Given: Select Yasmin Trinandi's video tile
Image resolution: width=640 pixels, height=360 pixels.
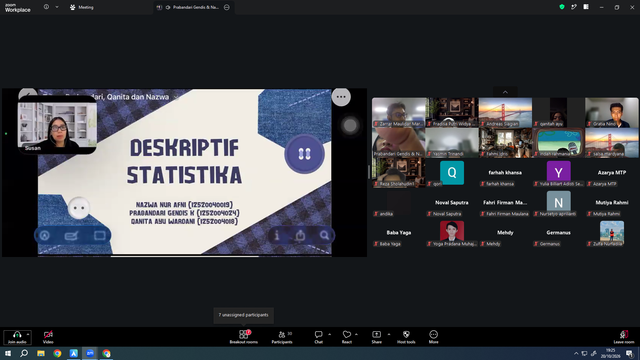Looking at the screenshot, I should tap(452, 142).
